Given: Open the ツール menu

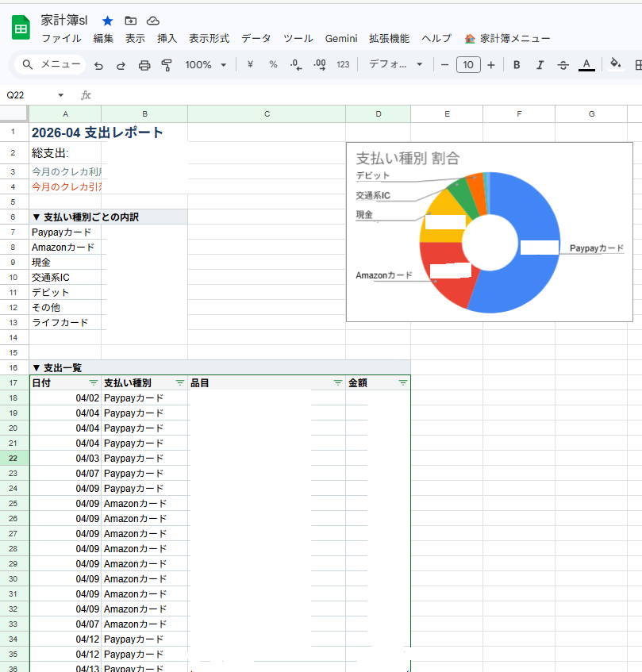Looking at the screenshot, I should 298,39.
